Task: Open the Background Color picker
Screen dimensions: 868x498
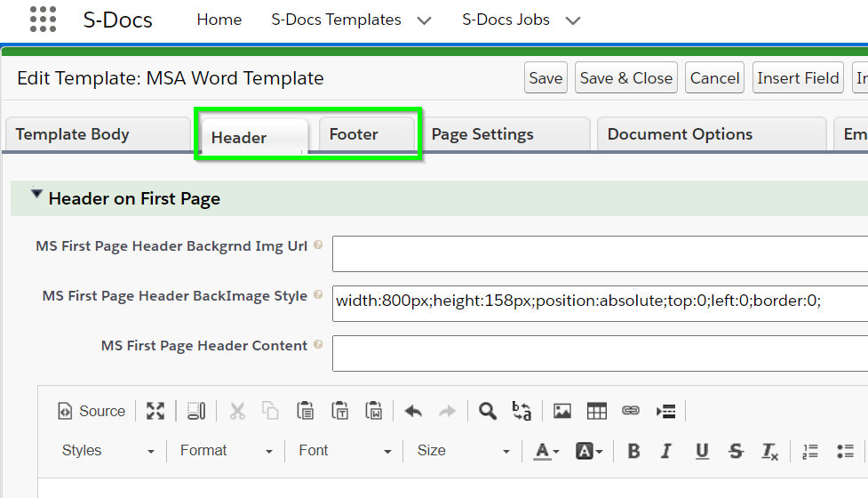Action: point(589,452)
